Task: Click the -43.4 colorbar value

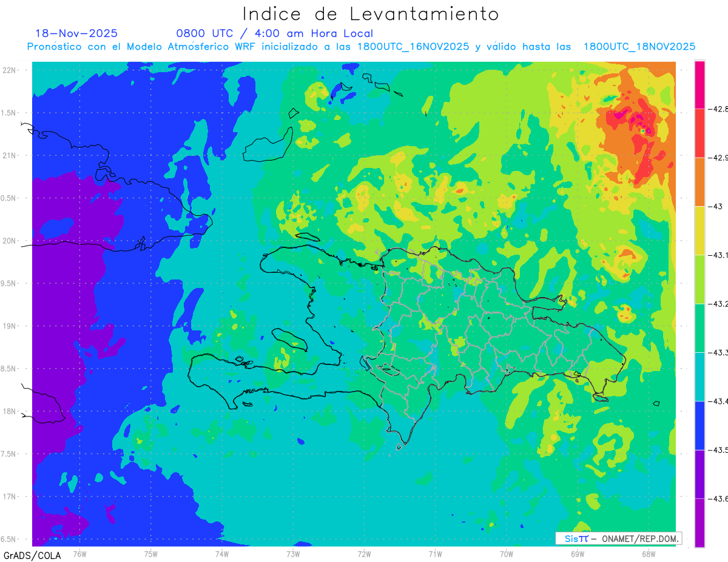Action: coord(718,401)
